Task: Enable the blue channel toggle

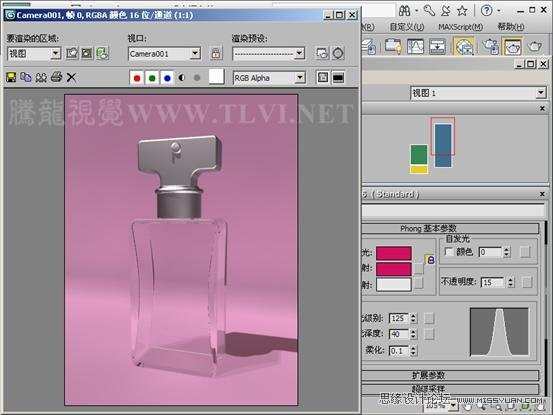Action: pos(167,78)
